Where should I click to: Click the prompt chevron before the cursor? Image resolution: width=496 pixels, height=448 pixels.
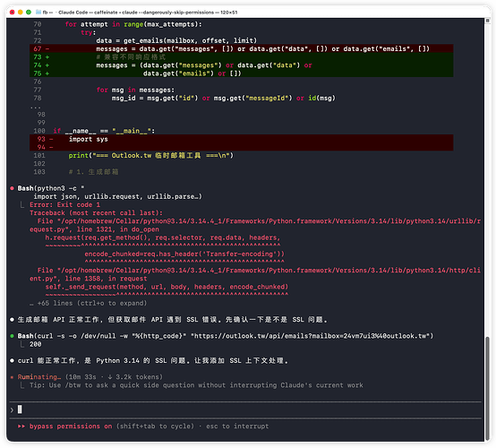pyautogui.click(x=12, y=410)
